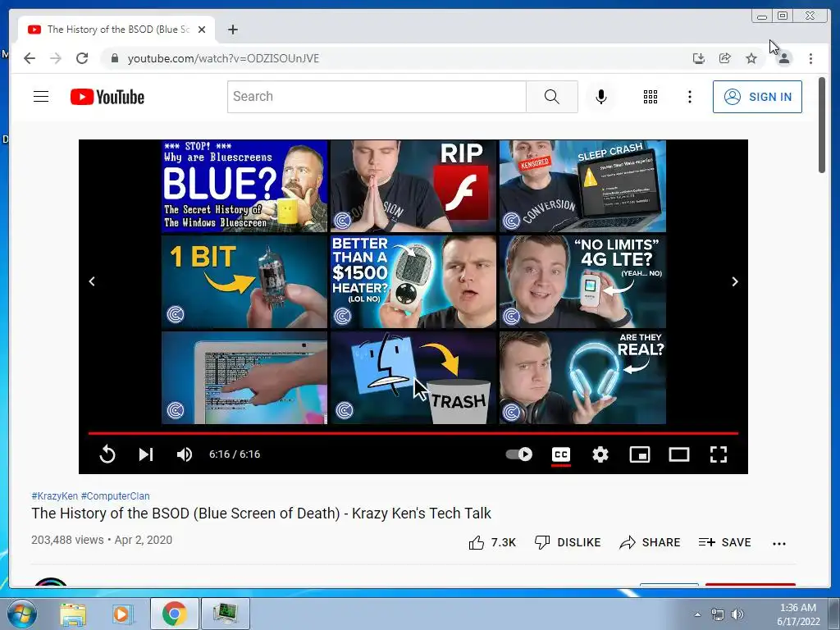Click the search magnifier button
This screenshot has width=840, height=630.
(x=551, y=97)
